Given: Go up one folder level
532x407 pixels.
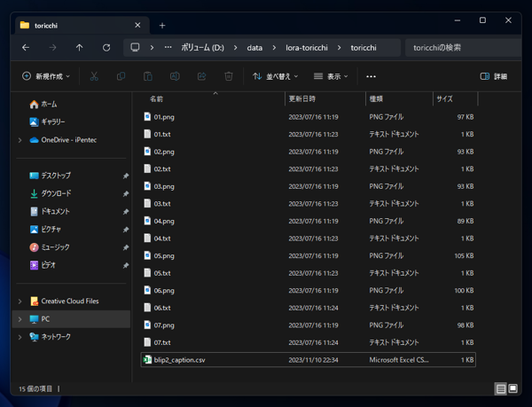Looking at the screenshot, I should 80,48.
